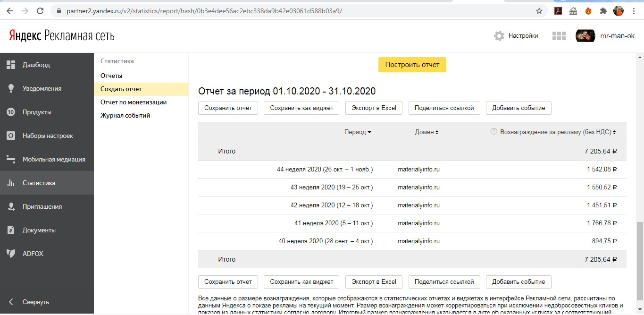Image resolution: width=644 pixels, height=315 pixels.
Task: Bookmark this page with the star icon
Action: point(539,11)
